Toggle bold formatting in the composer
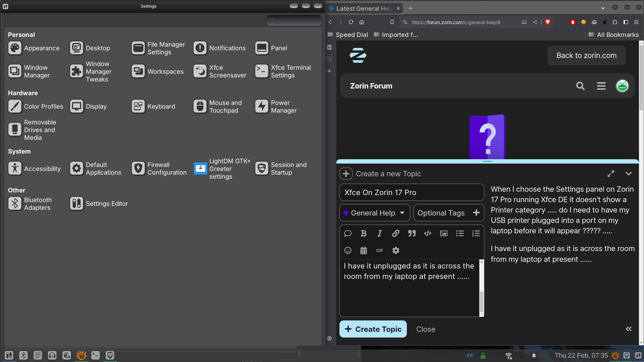This screenshot has height=362, width=644. tap(364, 233)
